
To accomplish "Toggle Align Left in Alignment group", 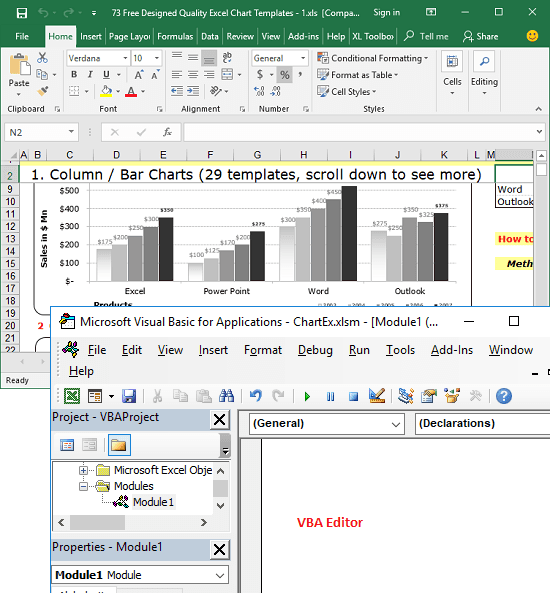I will 177,75.
